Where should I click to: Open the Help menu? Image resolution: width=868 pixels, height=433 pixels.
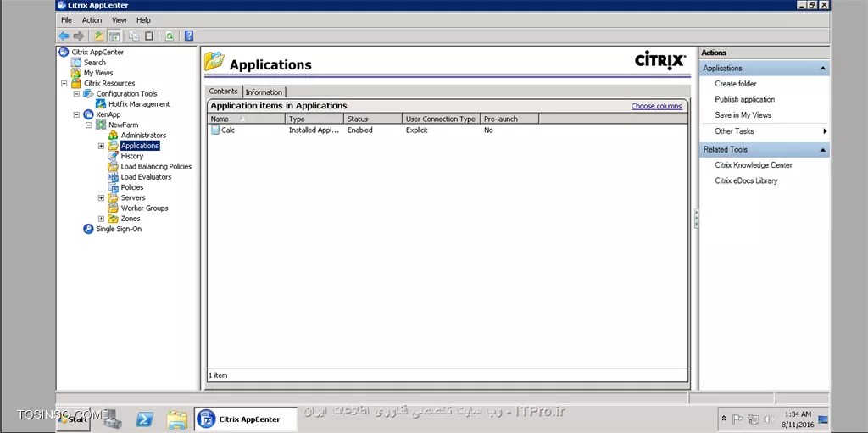[143, 20]
